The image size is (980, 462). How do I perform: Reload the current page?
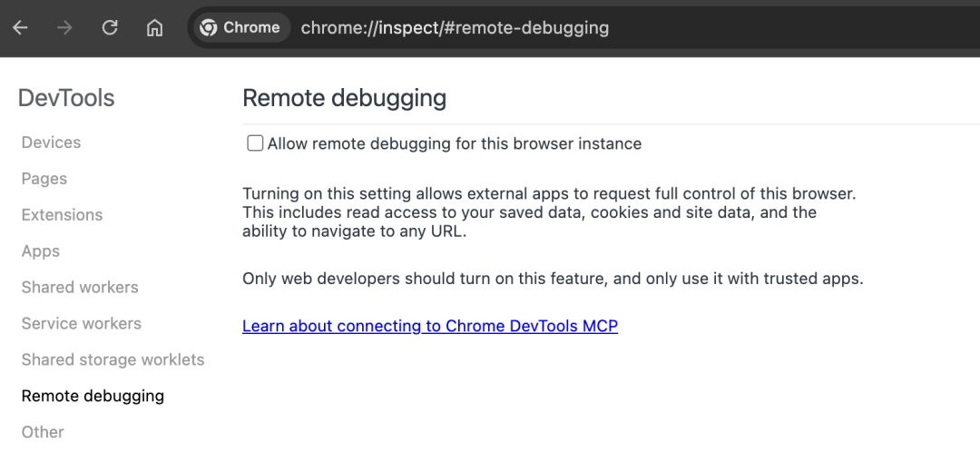click(x=110, y=28)
